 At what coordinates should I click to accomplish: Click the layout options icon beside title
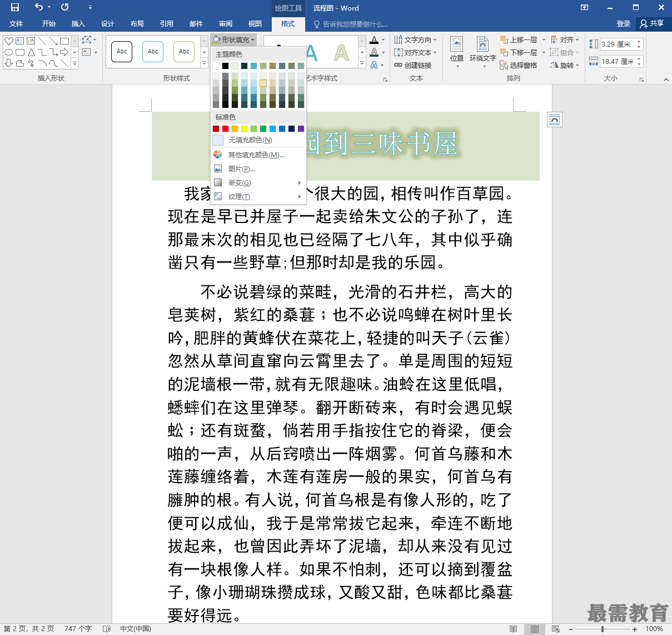[555, 120]
